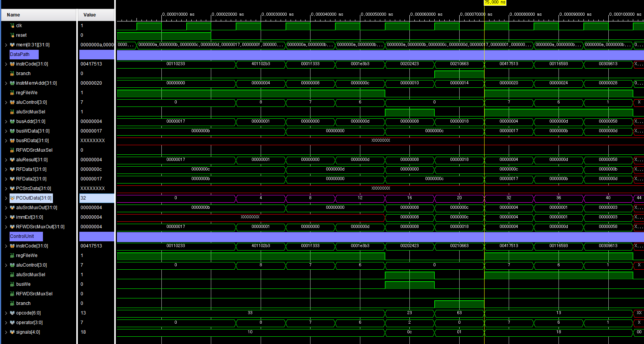
Task: Expand the aluResult[31:0] bus
Action: [6, 160]
